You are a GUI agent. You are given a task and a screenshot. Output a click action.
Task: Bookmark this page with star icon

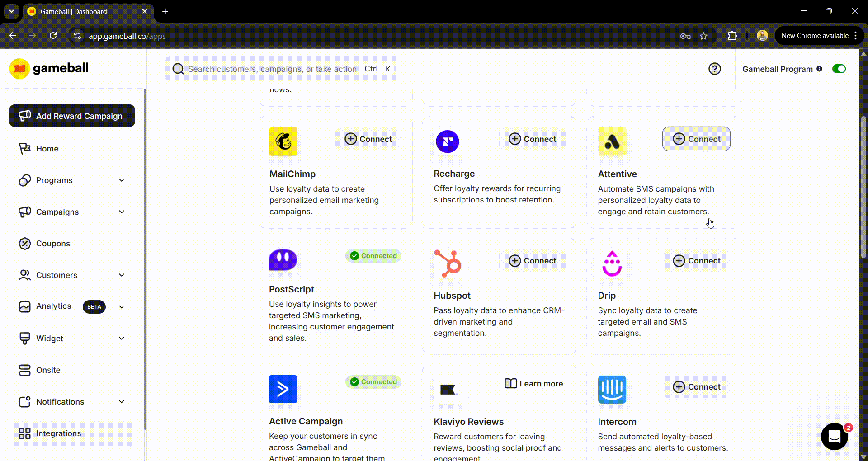(x=703, y=36)
